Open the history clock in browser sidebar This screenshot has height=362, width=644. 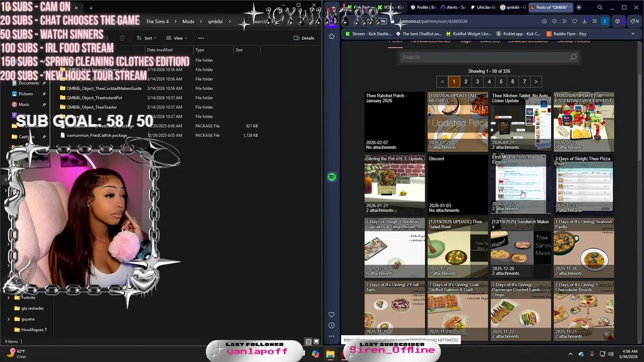[x=332, y=325]
